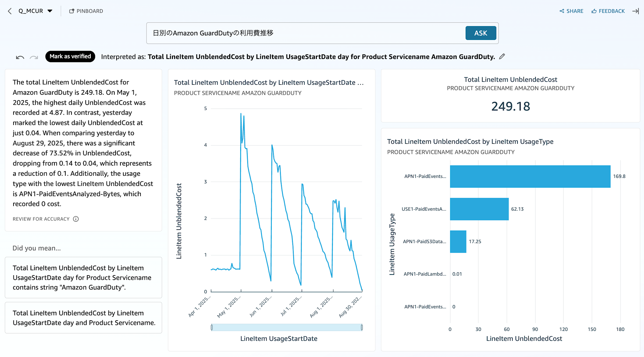Click the 249.18 total cost KPI value
The height and width of the screenshot is (357, 644).
[511, 106]
